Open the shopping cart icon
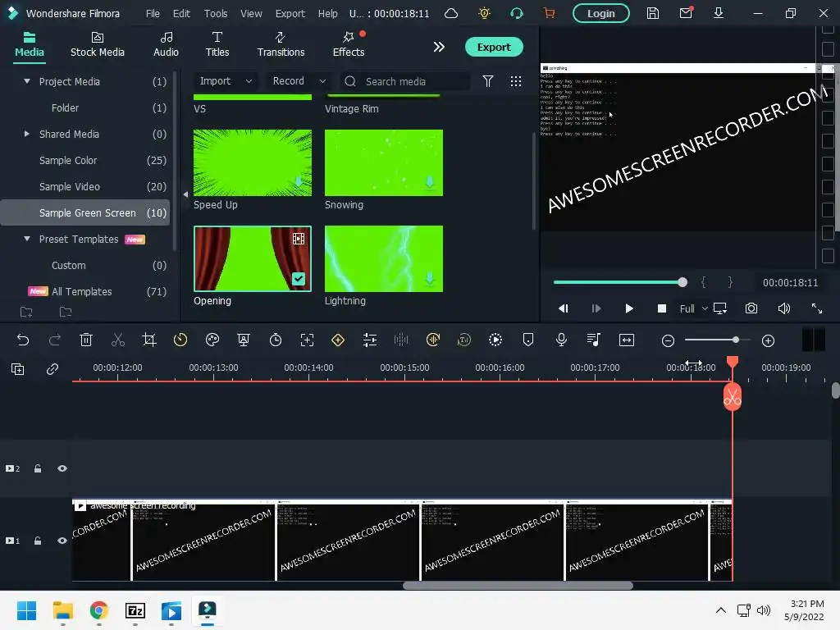 (x=549, y=13)
